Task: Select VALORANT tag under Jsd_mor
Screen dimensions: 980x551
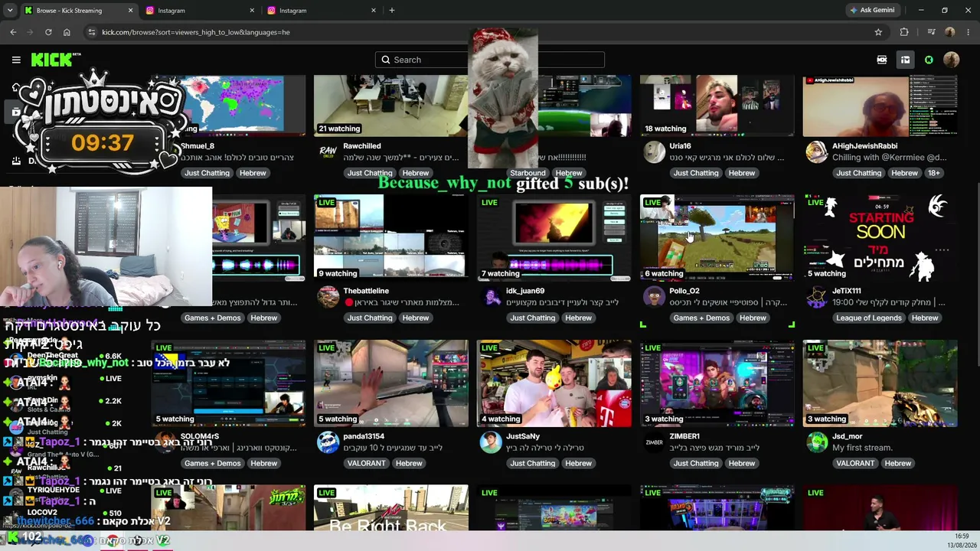Action: point(855,464)
